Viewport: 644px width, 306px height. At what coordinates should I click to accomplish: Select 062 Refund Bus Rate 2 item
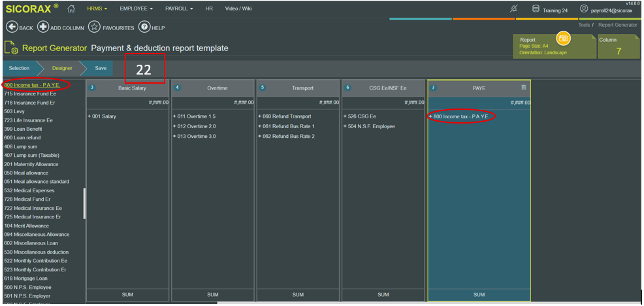pos(286,136)
